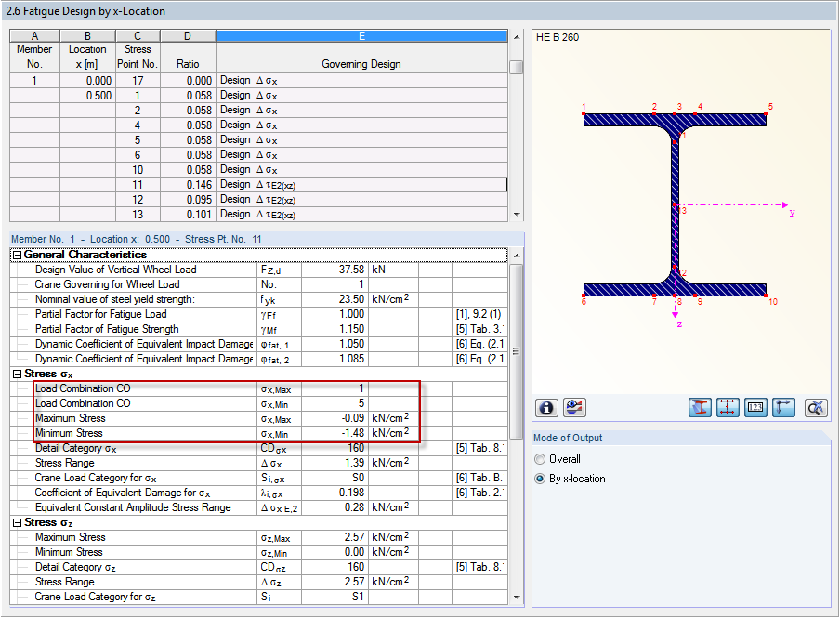This screenshot has height=618, width=840.
Task: Select Detail Category σz row
Action: tap(258, 568)
